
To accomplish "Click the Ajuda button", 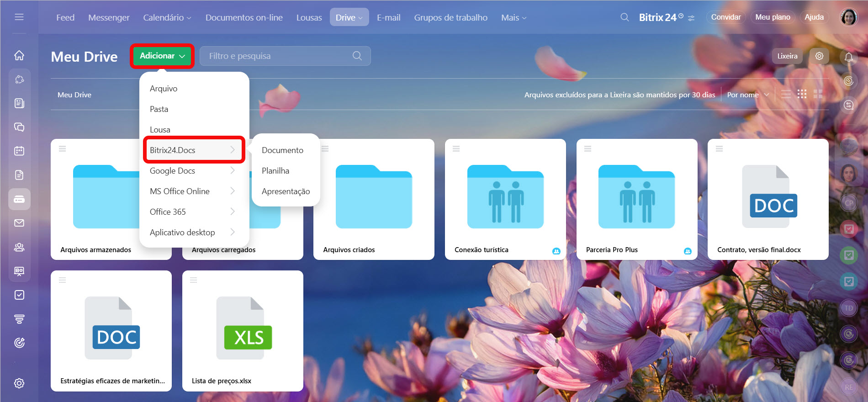I will (x=814, y=17).
